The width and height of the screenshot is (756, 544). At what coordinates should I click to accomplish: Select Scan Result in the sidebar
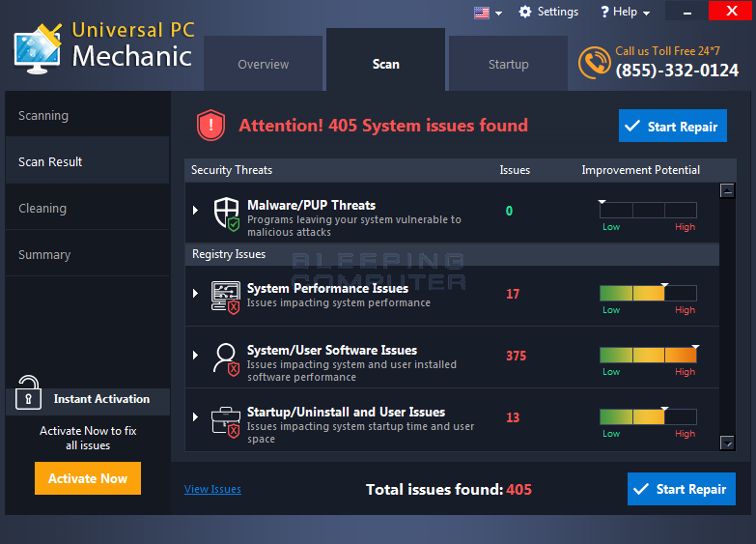pos(87,161)
